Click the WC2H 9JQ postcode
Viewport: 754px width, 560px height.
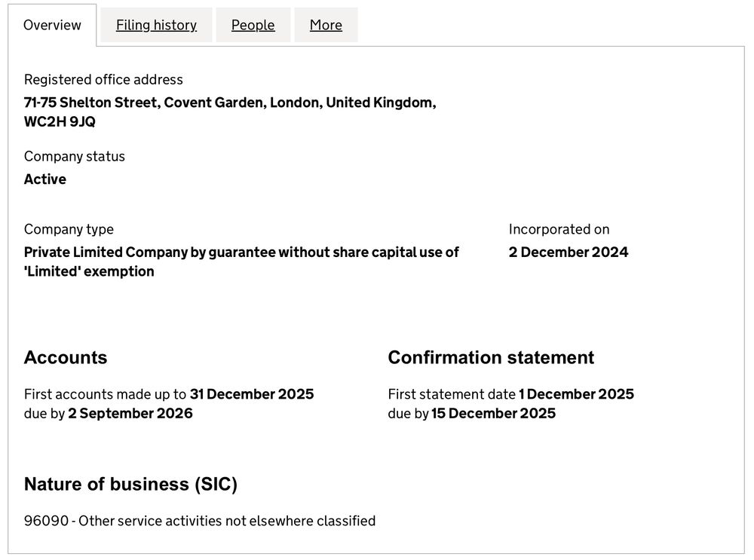[60, 121]
